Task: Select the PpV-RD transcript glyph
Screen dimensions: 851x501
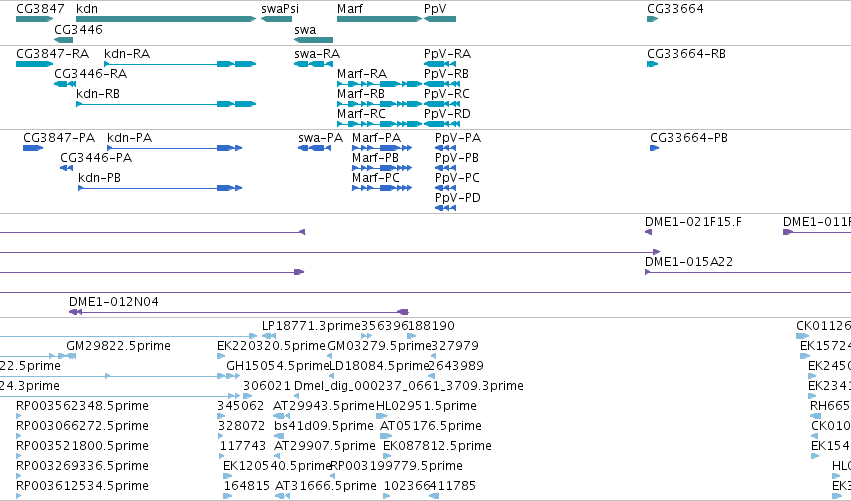Action: click(x=442, y=124)
